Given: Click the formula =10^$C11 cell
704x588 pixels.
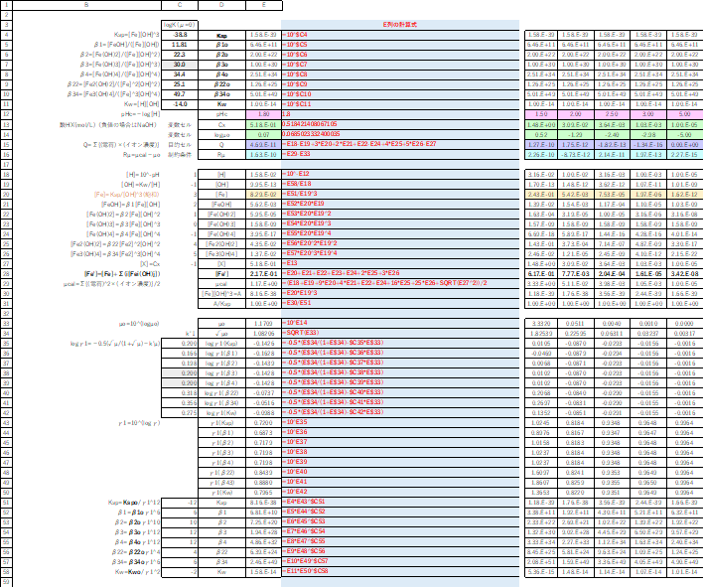Looking at the screenshot, I should tap(400, 104).
